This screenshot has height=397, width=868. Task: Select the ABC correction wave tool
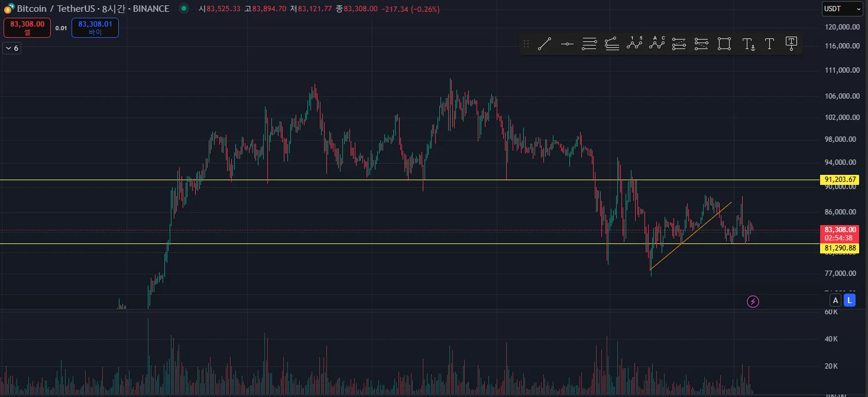click(657, 44)
